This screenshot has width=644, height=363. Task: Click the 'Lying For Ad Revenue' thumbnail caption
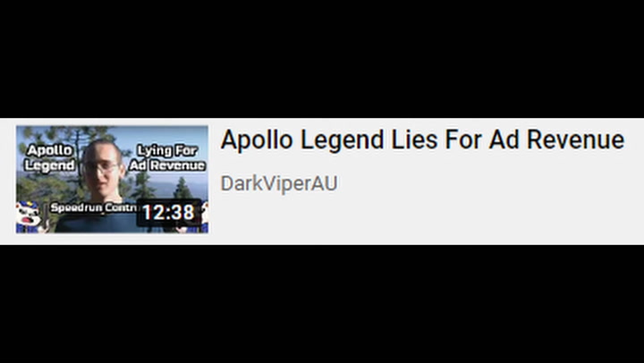(167, 157)
